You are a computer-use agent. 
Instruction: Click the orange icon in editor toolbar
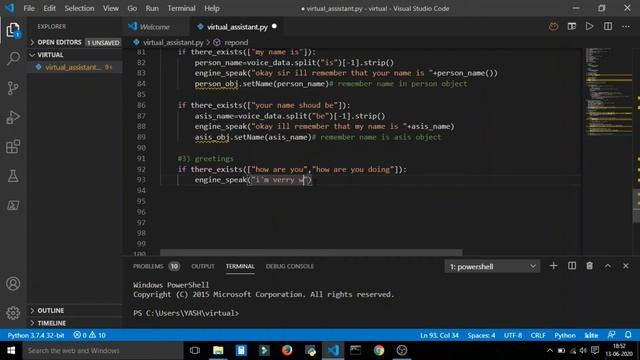pos(553,27)
